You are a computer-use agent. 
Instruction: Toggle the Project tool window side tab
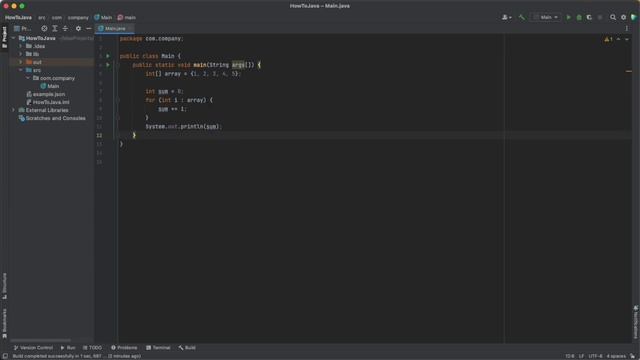click(x=4, y=37)
